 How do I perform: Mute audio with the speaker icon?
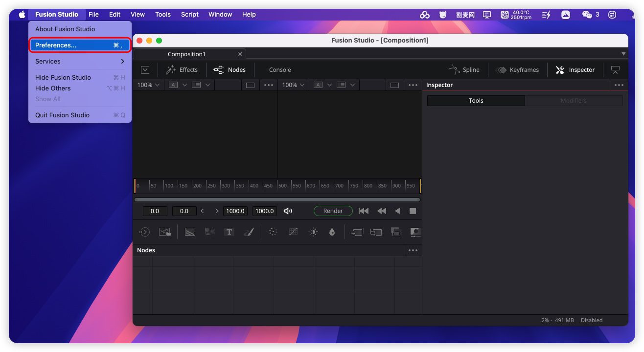click(x=288, y=211)
